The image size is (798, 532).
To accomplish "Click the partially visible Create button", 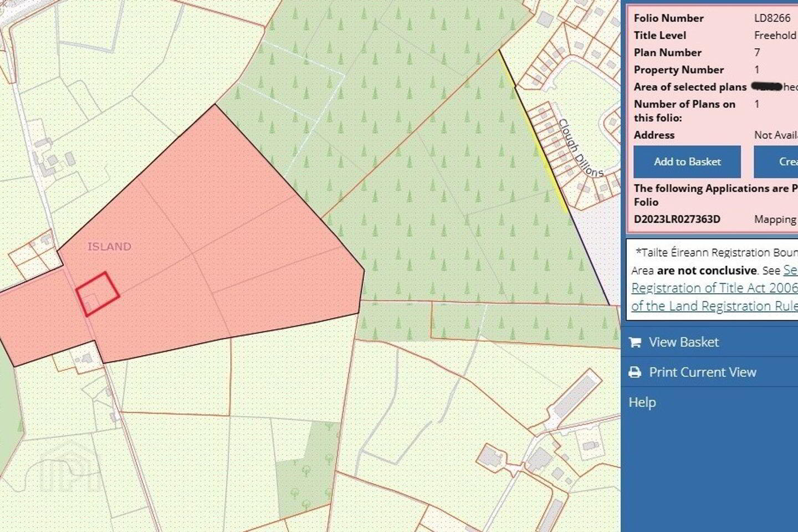I will tap(776, 162).
